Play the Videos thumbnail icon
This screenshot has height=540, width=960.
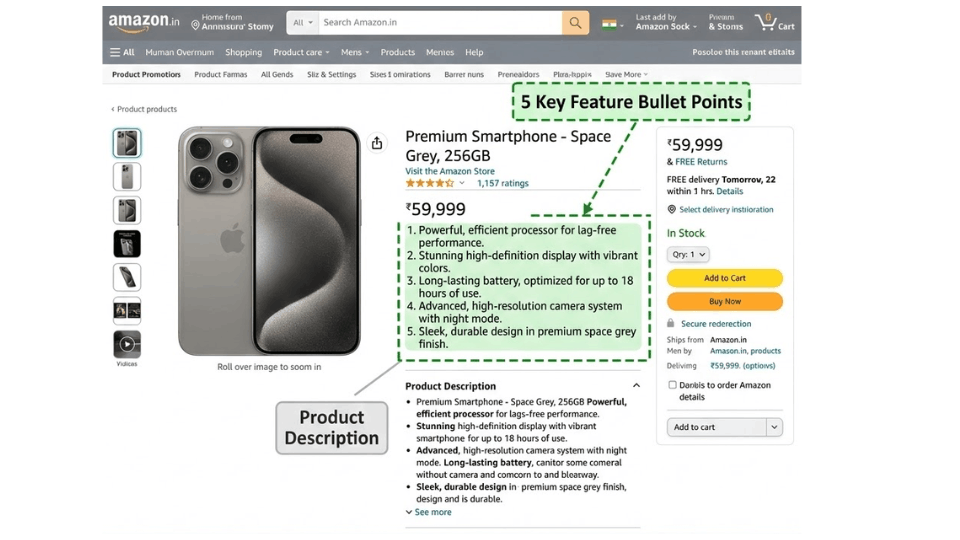[127, 344]
